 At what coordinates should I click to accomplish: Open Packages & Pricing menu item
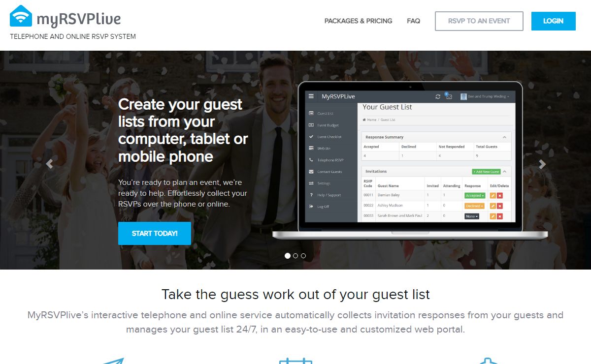tap(358, 21)
